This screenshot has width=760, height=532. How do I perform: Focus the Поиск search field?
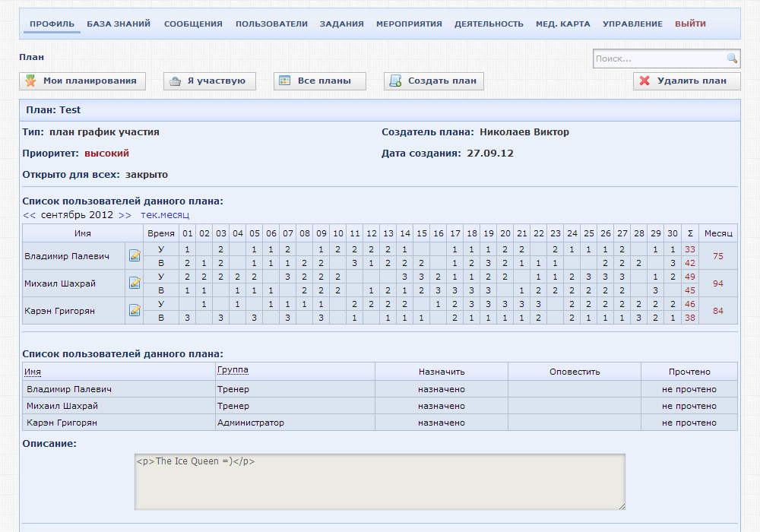click(x=658, y=59)
